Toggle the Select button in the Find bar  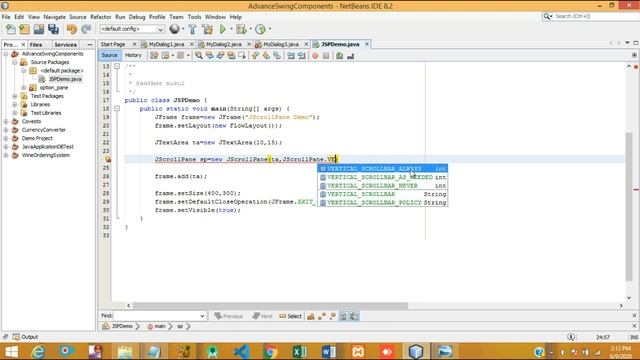click(291, 316)
